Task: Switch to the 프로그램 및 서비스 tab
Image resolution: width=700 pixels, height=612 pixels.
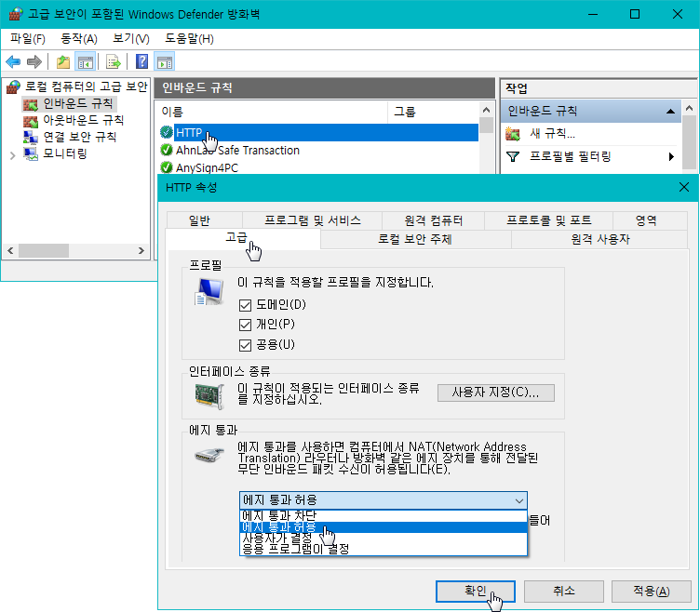Action: [313, 220]
